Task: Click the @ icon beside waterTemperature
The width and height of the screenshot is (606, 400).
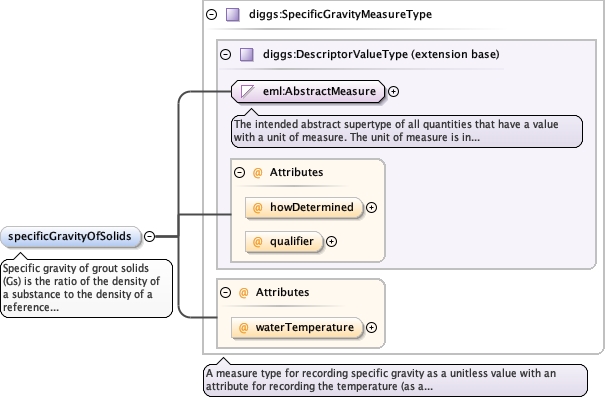Action: tap(243, 326)
